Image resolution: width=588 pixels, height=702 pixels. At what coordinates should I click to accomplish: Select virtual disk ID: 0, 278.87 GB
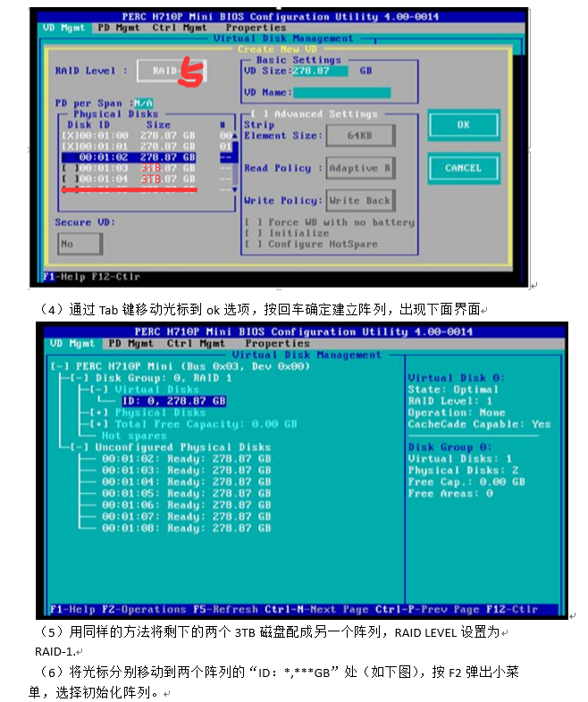pos(173,401)
